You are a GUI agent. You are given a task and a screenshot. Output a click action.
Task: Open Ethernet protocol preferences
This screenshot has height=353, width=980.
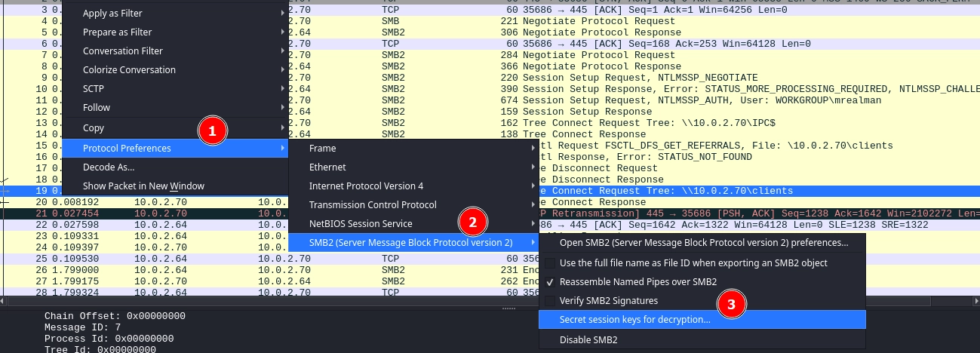[x=327, y=167]
